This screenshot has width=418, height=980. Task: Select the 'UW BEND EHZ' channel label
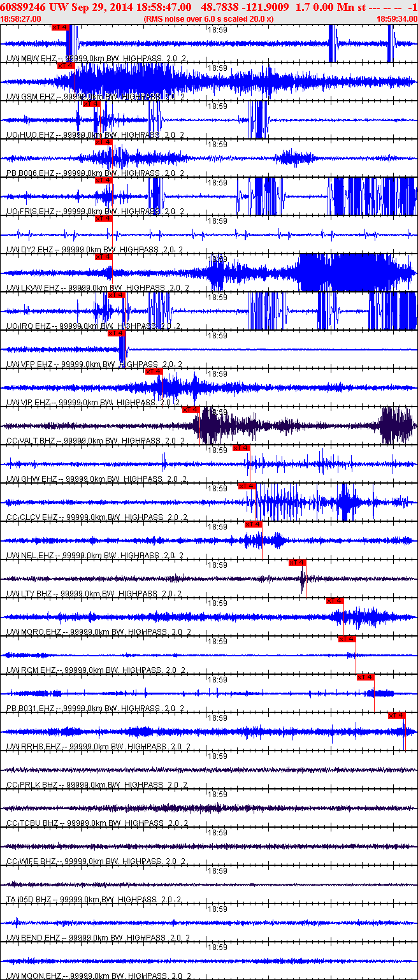(34, 937)
